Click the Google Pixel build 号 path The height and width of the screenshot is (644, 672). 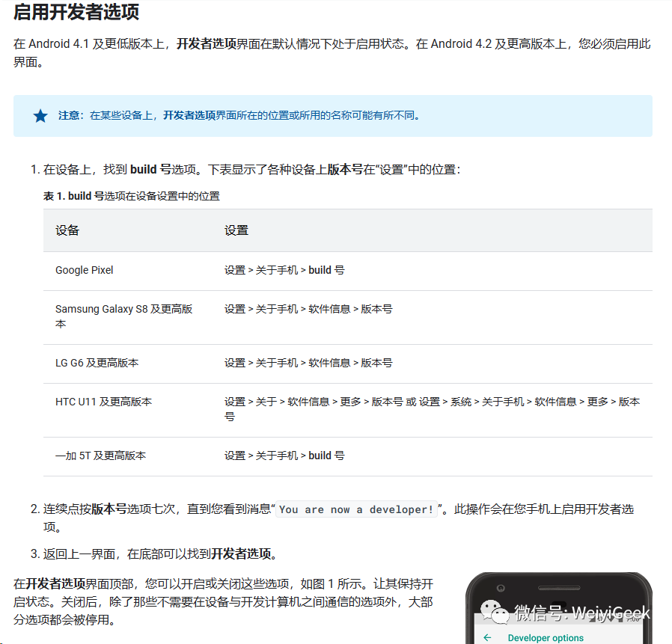click(284, 270)
